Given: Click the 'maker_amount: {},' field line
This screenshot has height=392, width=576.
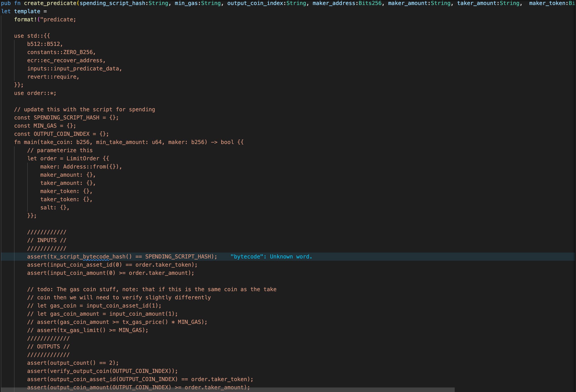Looking at the screenshot, I should [x=68, y=175].
